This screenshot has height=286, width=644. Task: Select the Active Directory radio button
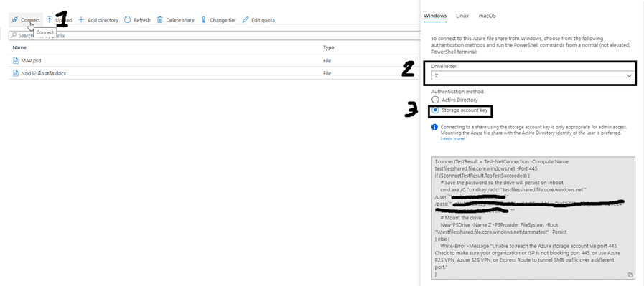point(434,100)
